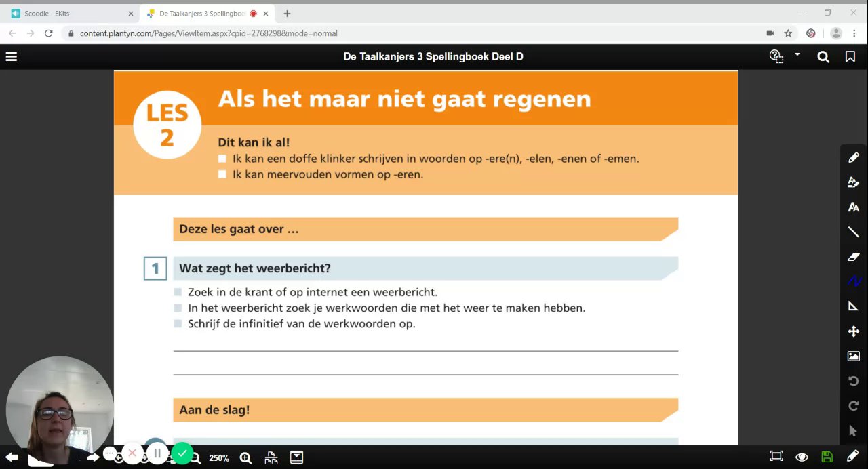Go to the next page arrow
The width and height of the screenshot is (868, 469).
point(93,457)
